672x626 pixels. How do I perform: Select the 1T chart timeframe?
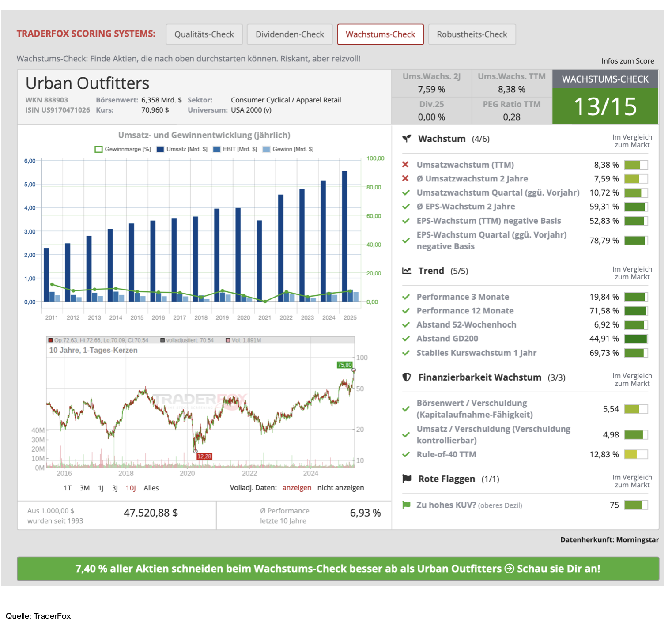tap(68, 488)
